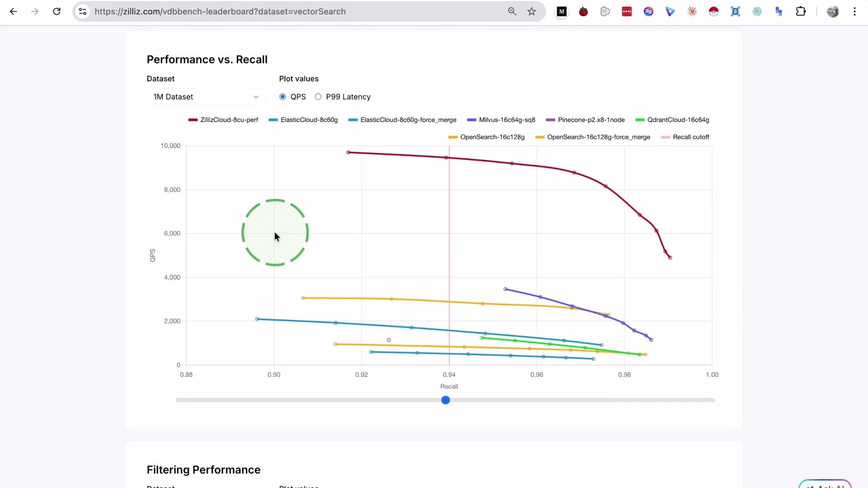Select the QPS plot value

click(x=283, y=97)
